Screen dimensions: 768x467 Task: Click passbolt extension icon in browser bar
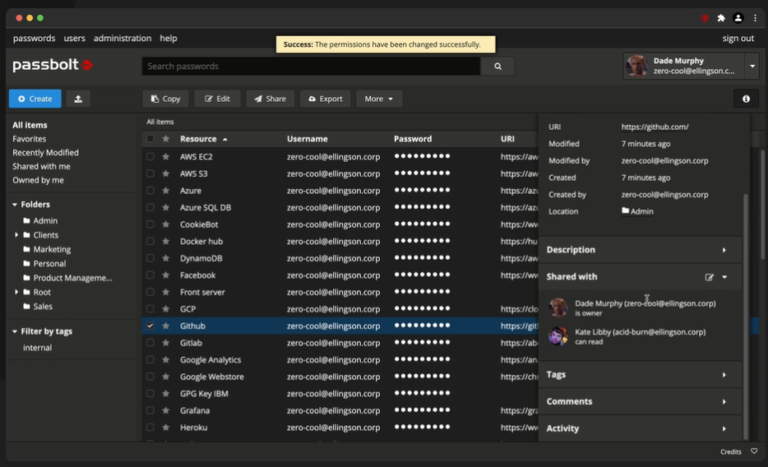click(x=704, y=18)
